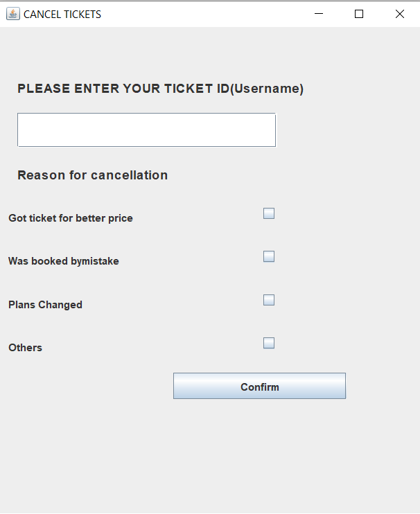Focus the ticket ID text field
This screenshot has width=420, height=514.
pos(146,130)
